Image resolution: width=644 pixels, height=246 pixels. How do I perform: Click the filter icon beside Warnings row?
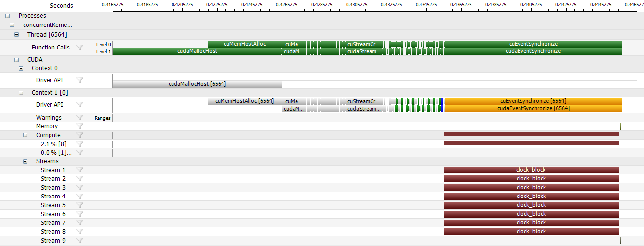coord(80,118)
